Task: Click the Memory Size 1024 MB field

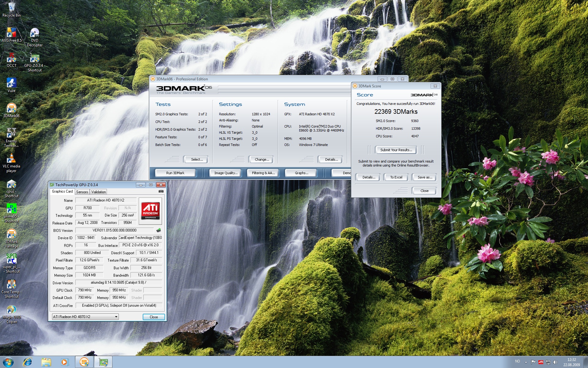Action: 89,275
